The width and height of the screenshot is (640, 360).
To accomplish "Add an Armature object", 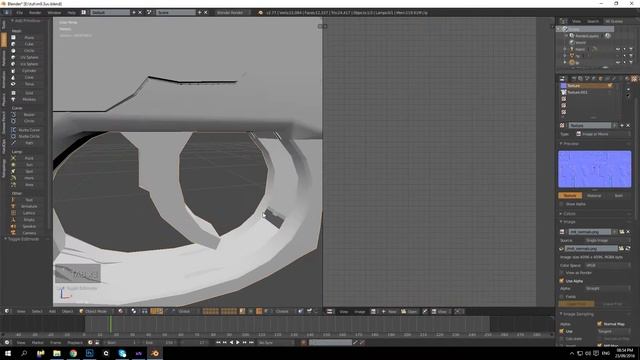I will coord(27,207).
